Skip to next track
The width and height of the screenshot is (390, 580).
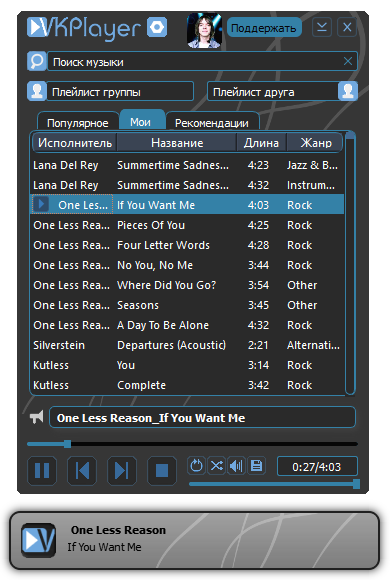(122, 471)
